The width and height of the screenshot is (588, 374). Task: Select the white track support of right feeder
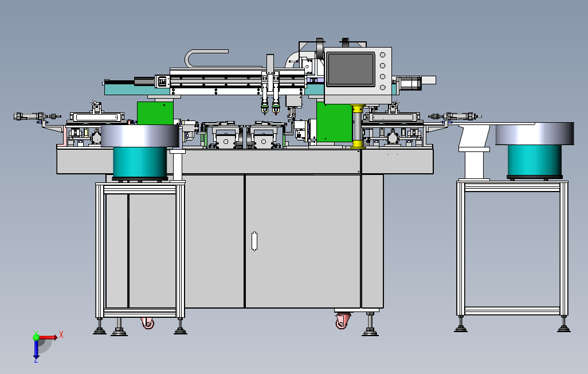475,153
